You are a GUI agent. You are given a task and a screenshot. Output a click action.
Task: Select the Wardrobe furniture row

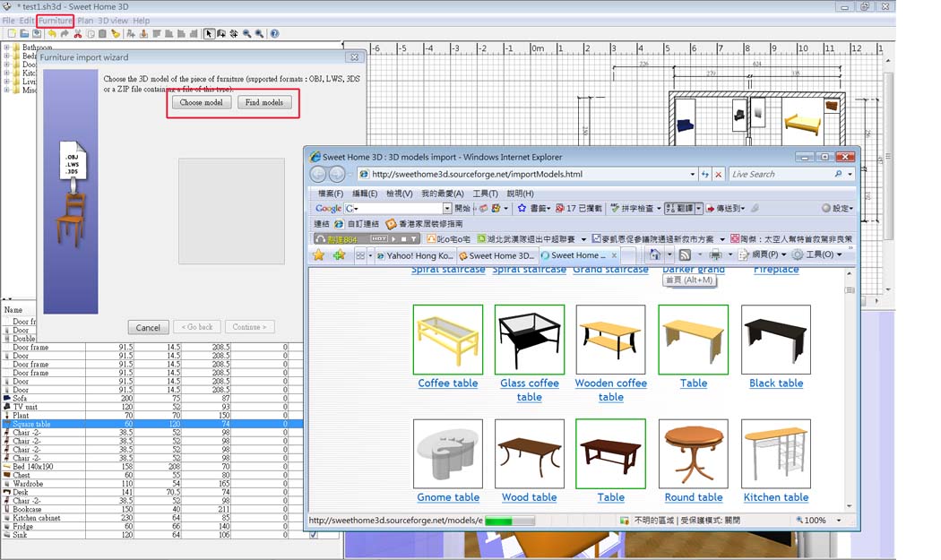point(151,483)
